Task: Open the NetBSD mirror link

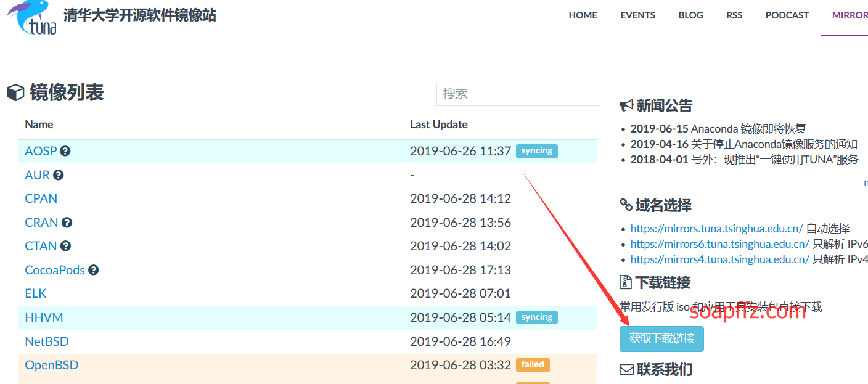Action: (x=47, y=341)
